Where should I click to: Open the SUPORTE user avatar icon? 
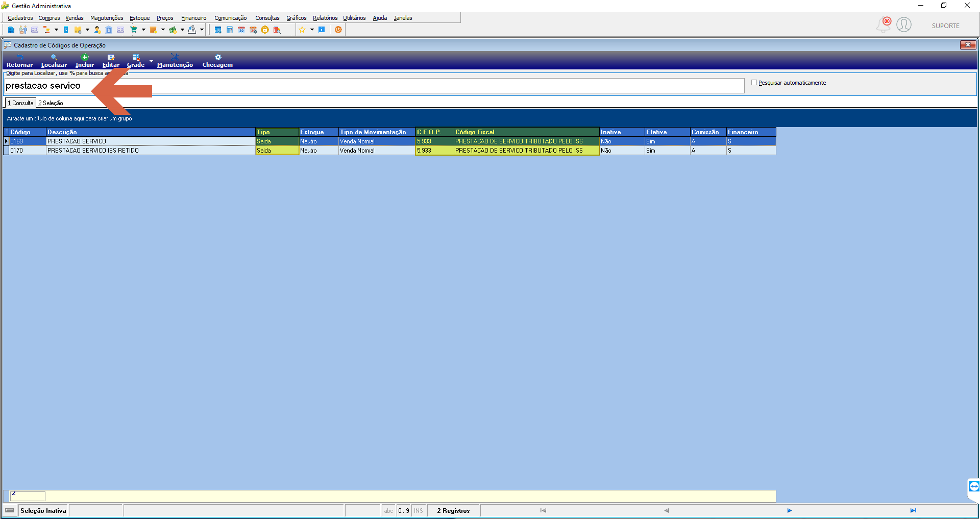(x=904, y=24)
